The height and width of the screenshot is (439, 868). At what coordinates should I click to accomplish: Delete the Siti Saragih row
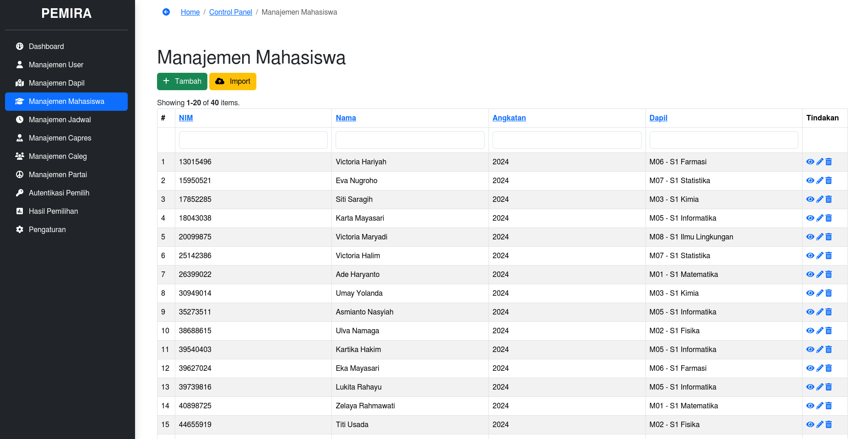[829, 200]
